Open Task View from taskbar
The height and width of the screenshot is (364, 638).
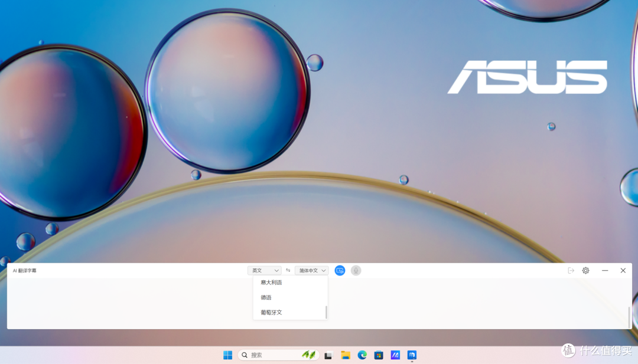coord(328,355)
